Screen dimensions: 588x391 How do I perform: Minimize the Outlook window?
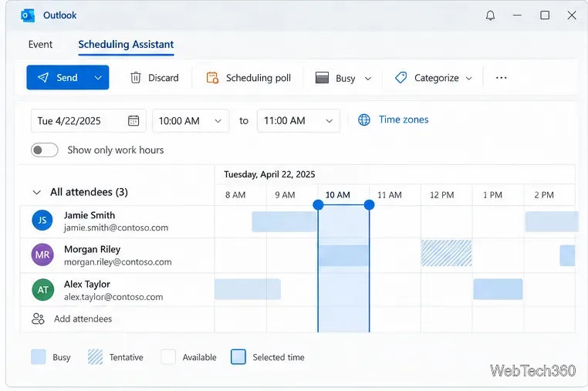click(x=518, y=15)
